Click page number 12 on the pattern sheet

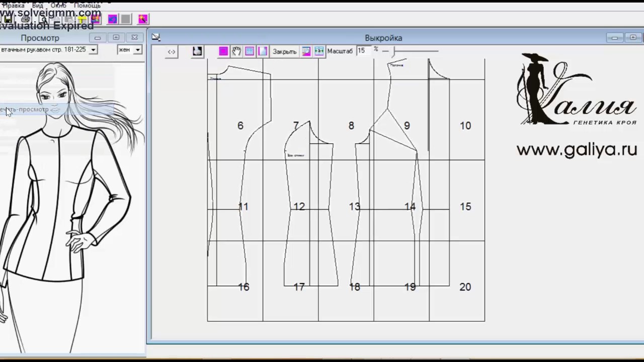pos(299,207)
